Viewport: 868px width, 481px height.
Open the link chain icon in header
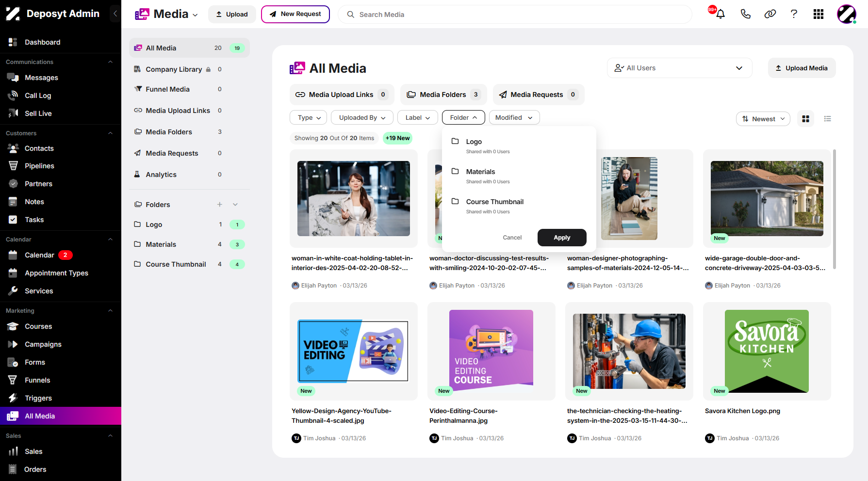click(x=770, y=14)
